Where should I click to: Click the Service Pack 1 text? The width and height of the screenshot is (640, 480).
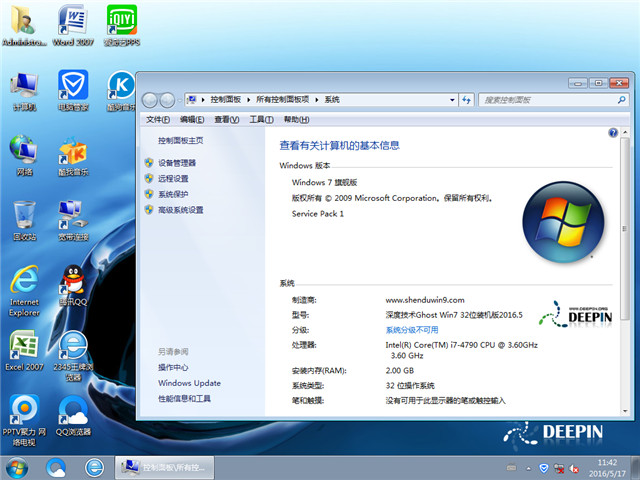318,213
